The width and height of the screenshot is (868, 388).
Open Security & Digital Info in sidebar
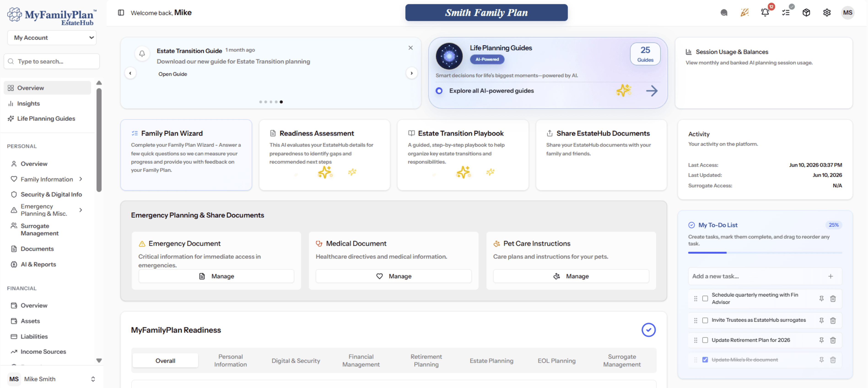tap(48, 194)
